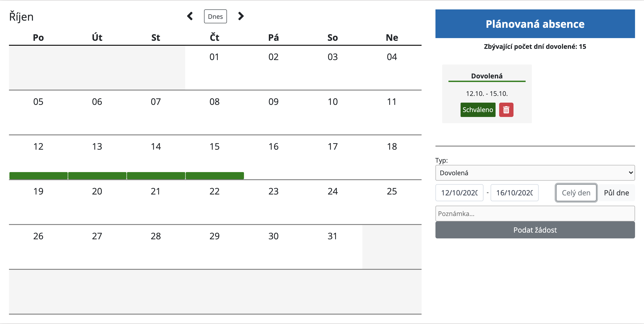644x324 pixels.
Task: Select the Půl dne option
Action: [x=616, y=193]
